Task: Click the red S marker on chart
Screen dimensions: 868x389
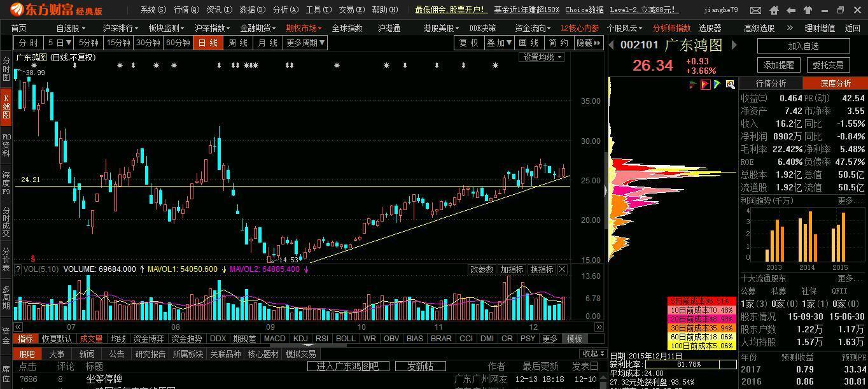Action: coord(32,259)
